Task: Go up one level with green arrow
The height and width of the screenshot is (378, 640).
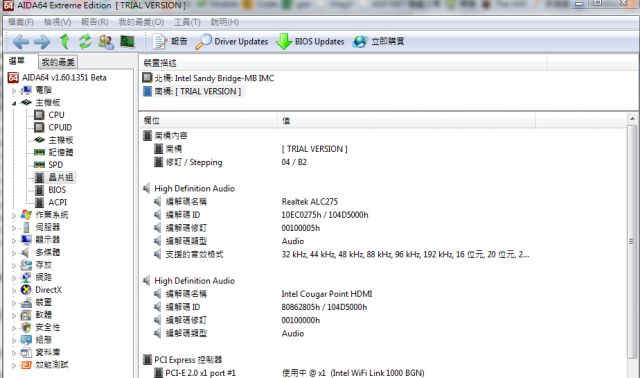Action: 64,42
